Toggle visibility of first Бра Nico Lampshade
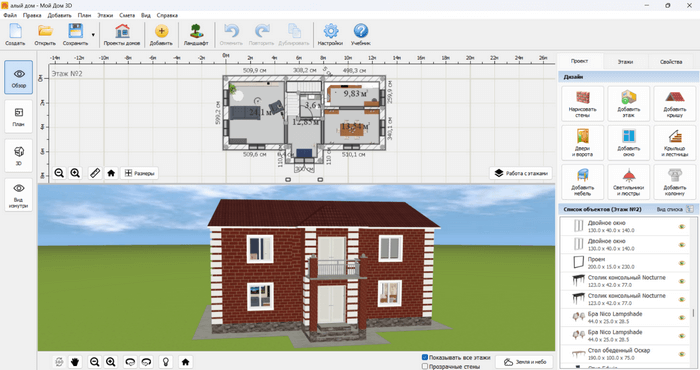 coord(682,317)
